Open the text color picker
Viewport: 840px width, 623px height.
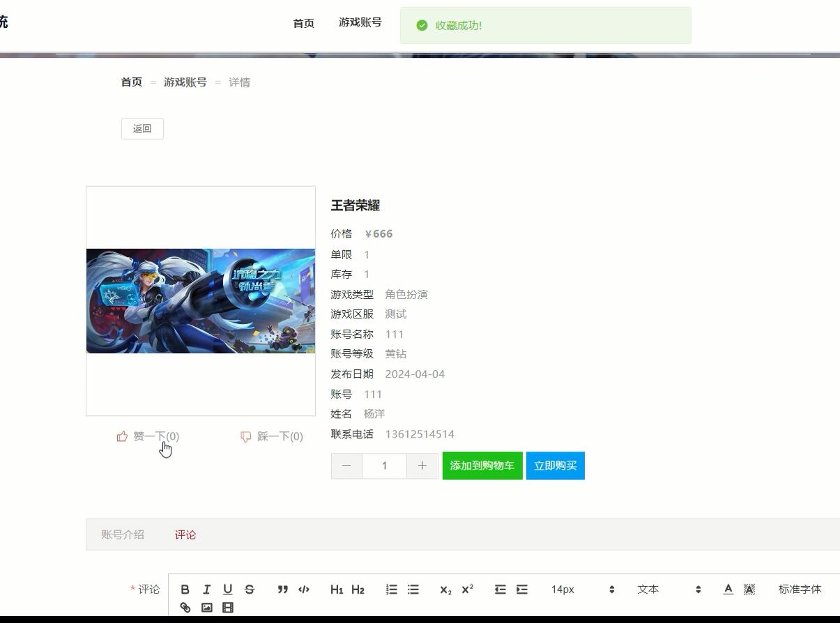click(x=728, y=589)
